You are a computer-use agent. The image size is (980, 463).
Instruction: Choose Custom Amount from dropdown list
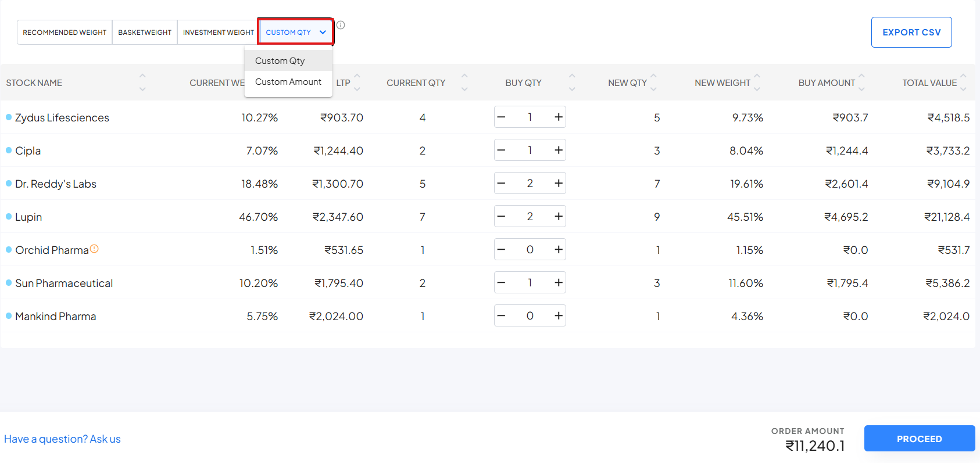coord(288,82)
